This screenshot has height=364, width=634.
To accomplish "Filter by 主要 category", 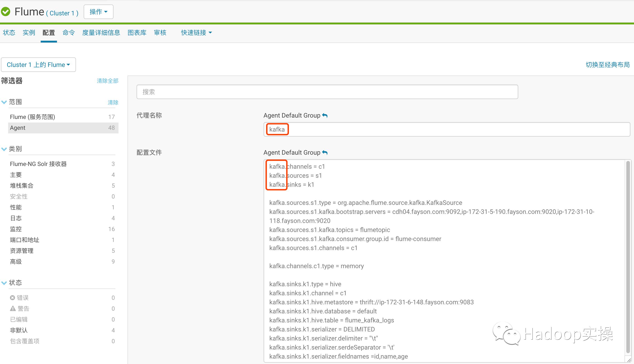I will (x=63, y=175).
